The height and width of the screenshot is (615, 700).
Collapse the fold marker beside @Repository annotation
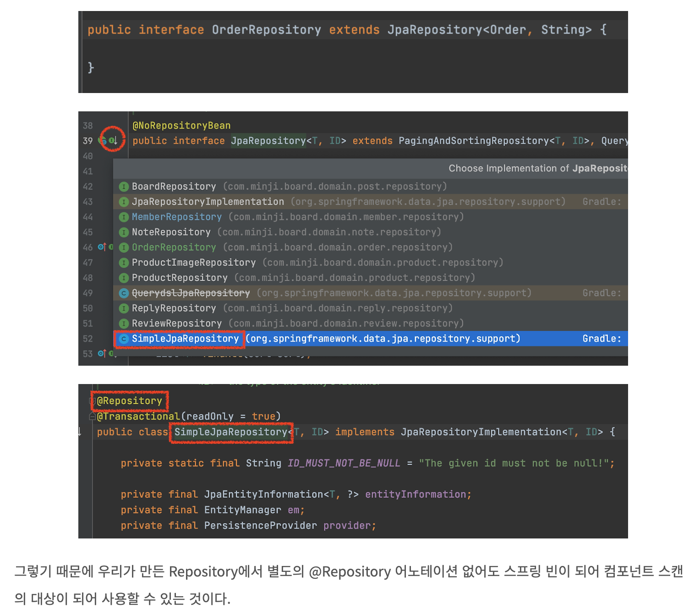(x=92, y=401)
